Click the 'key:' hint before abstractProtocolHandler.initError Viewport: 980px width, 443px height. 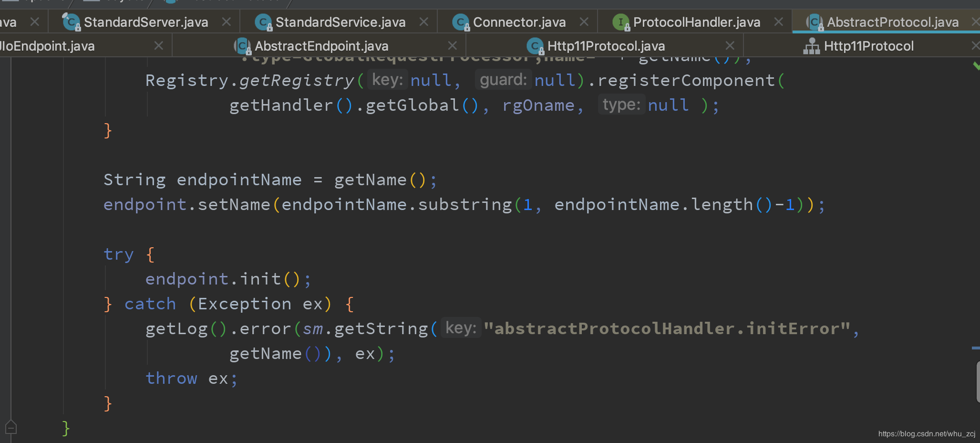coord(461,328)
